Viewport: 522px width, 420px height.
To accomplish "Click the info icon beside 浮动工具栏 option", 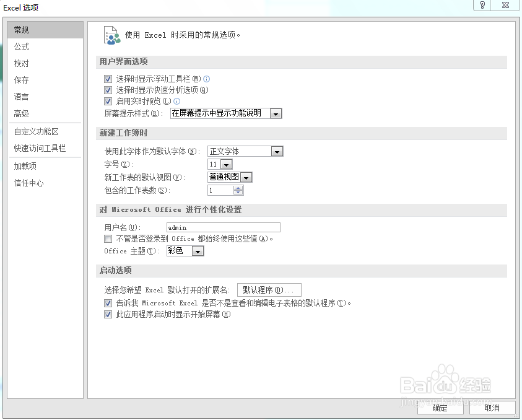I will [x=206, y=79].
